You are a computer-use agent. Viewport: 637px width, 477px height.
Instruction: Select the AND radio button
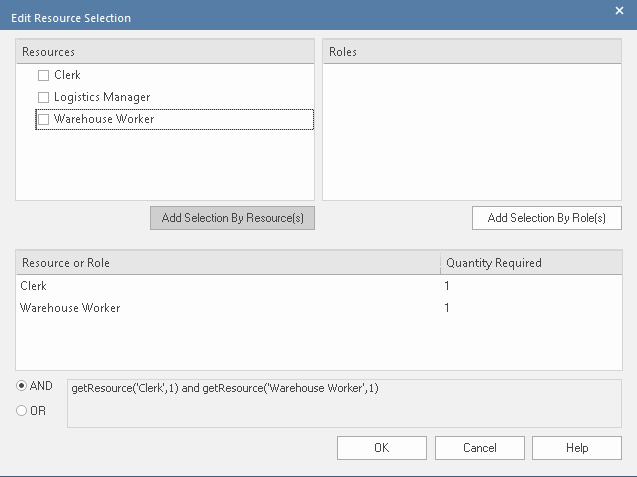point(23,386)
